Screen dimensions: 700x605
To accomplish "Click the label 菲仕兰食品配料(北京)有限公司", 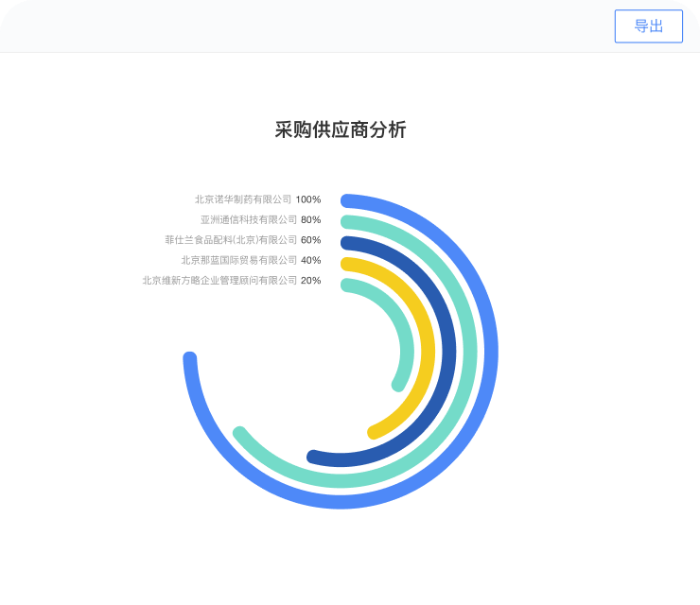I will click(x=231, y=240).
